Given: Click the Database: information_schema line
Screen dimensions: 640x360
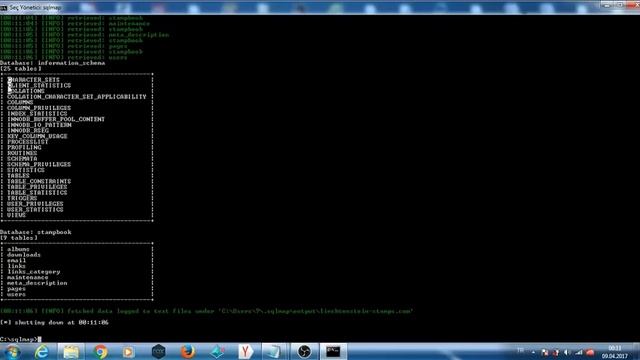Looking at the screenshot, I should click(x=53, y=63).
